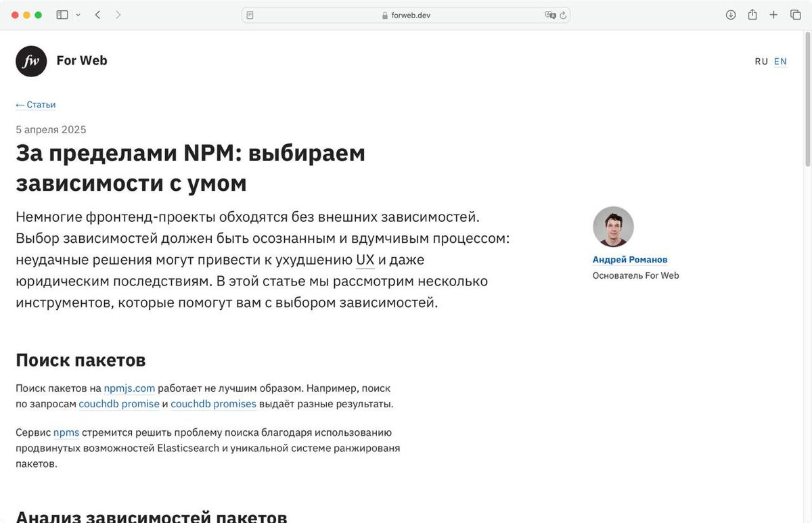Show Safari downloads
The image size is (812, 523).
click(x=731, y=15)
